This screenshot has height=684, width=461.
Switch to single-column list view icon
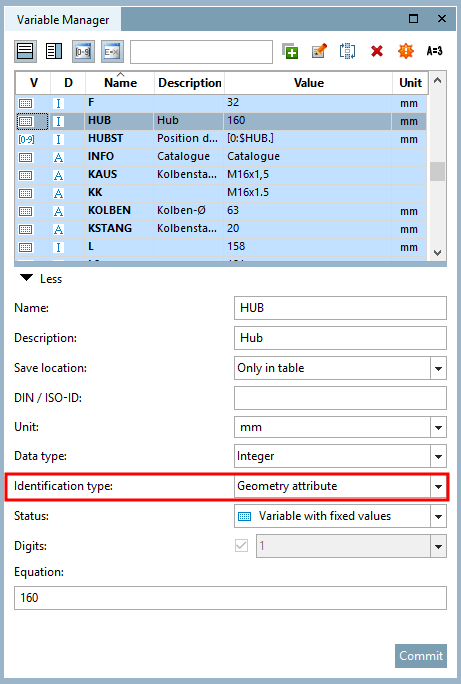(25, 51)
